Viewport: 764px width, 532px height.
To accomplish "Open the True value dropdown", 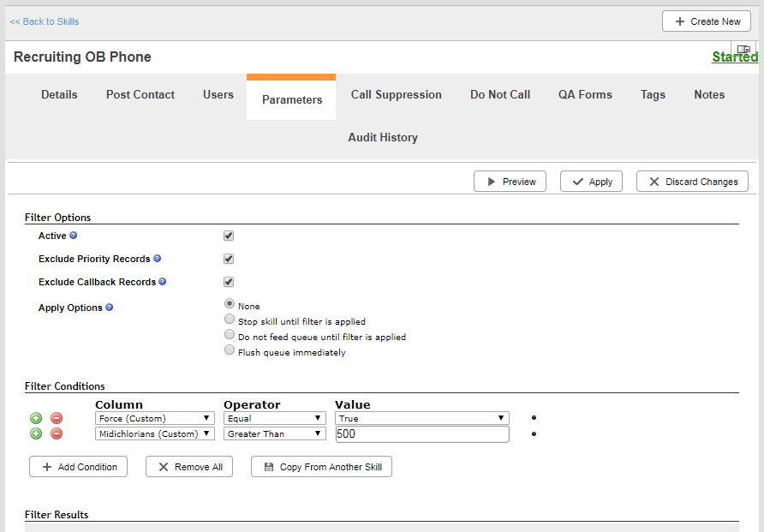I will [x=422, y=418].
